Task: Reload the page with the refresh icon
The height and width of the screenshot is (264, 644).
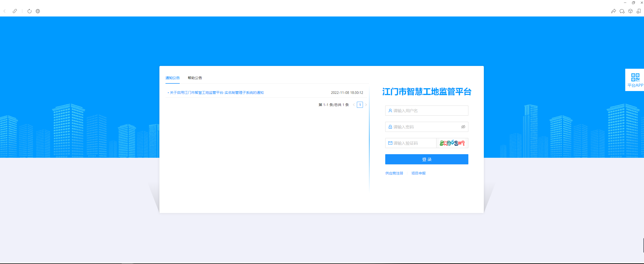Action: coord(29,11)
